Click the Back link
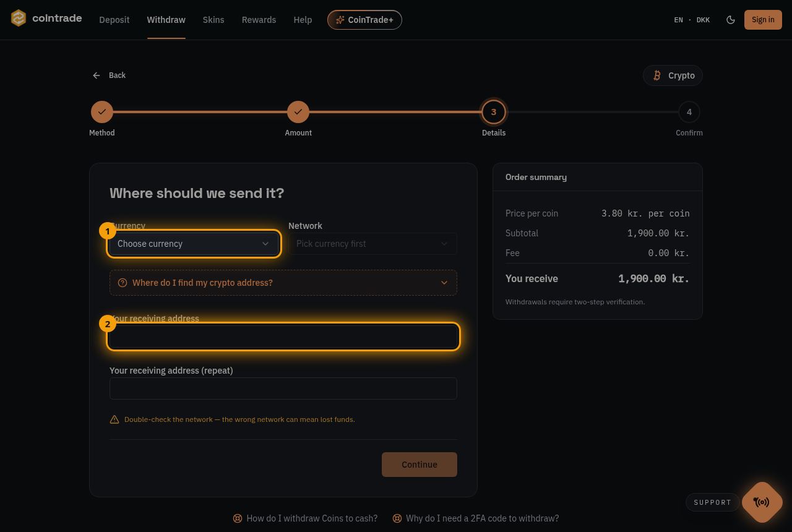 tap(109, 75)
